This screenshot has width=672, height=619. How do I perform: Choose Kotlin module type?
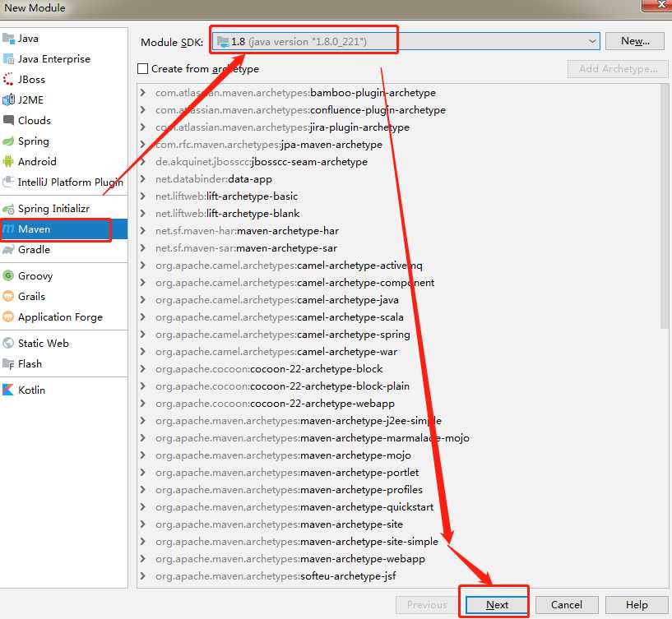[x=64, y=390]
